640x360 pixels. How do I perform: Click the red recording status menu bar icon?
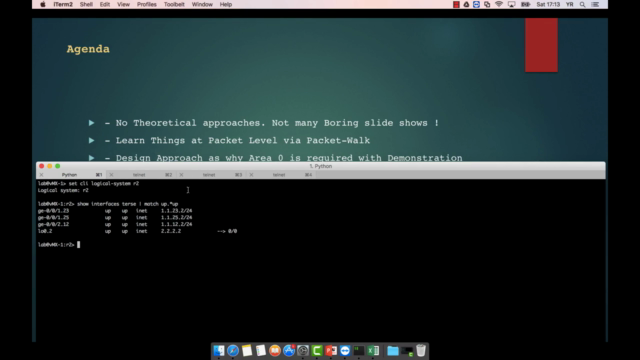tap(456, 4)
